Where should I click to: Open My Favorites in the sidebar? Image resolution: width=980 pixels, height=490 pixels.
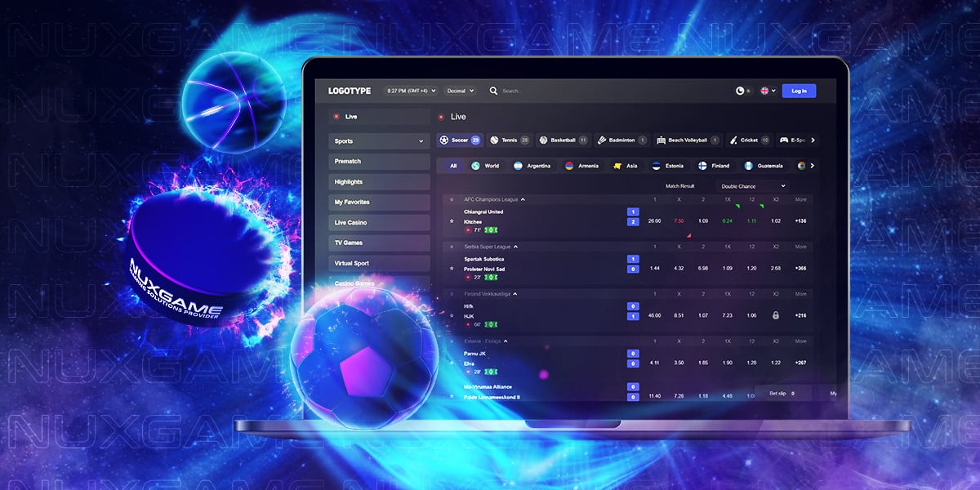tap(379, 203)
